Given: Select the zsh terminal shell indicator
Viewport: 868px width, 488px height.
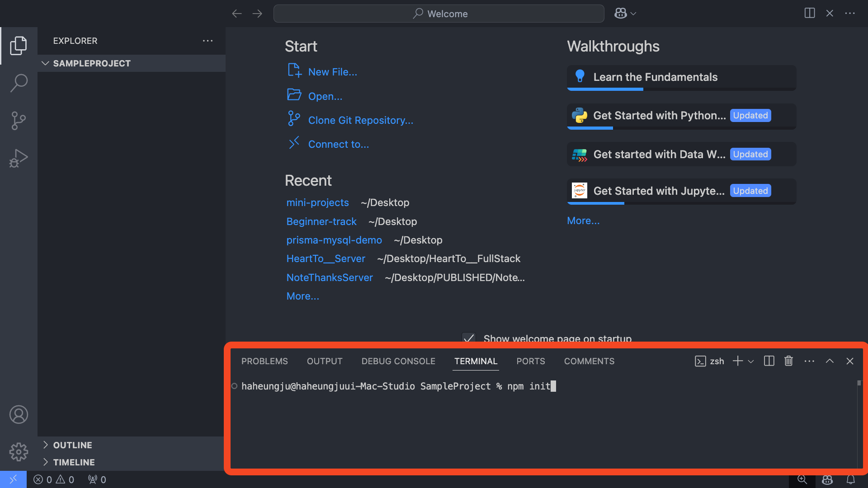Looking at the screenshot, I should (x=709, y=361).
